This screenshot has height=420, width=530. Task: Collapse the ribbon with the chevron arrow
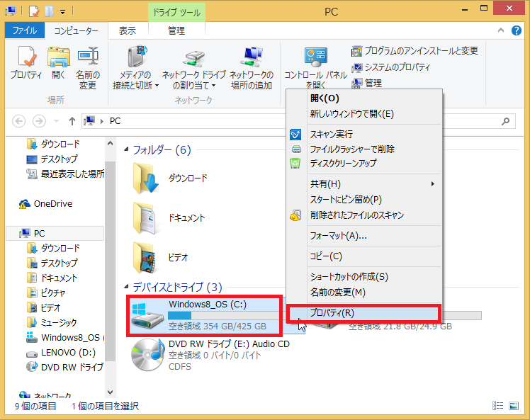point(501,30)
